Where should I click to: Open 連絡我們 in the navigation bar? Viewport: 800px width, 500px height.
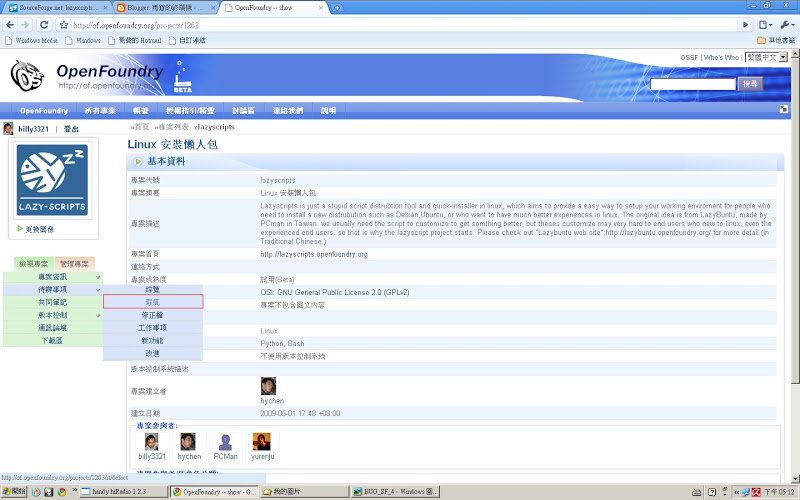(288, 110)
